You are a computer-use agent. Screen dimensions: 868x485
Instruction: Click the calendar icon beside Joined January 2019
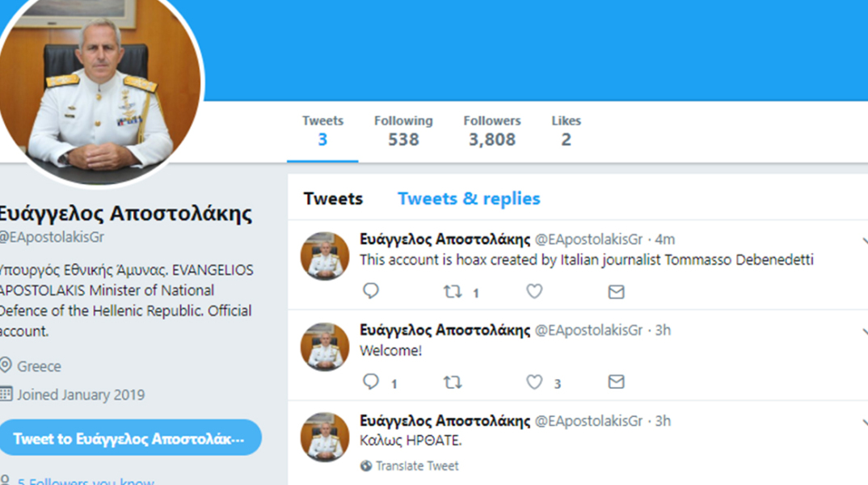pos(7,394)
